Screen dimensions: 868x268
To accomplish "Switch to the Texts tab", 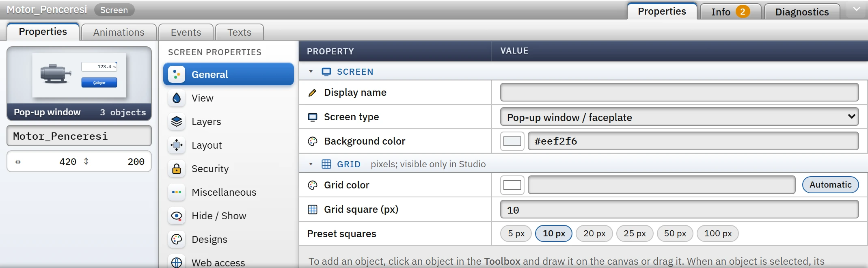I will click(x=240, y=32).
